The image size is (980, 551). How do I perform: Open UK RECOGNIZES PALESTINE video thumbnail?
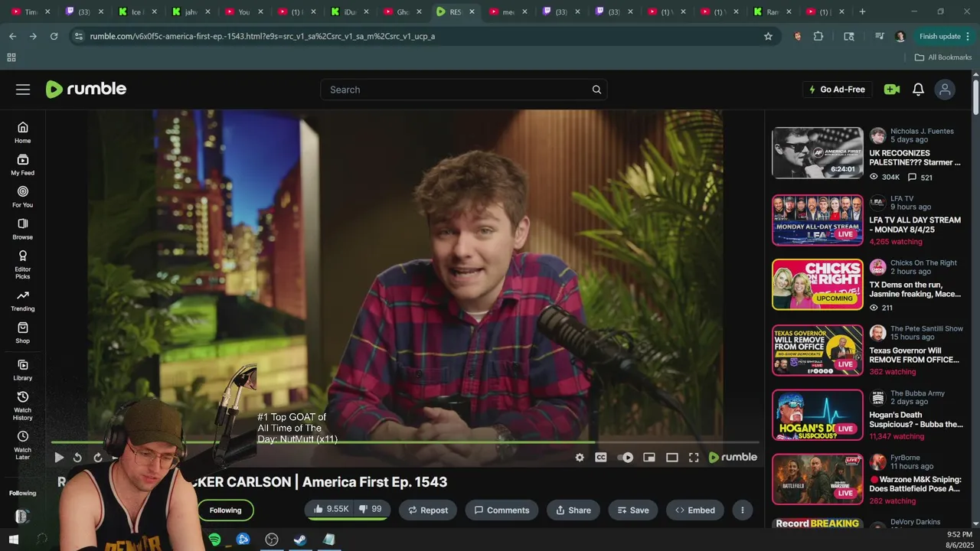817,153
